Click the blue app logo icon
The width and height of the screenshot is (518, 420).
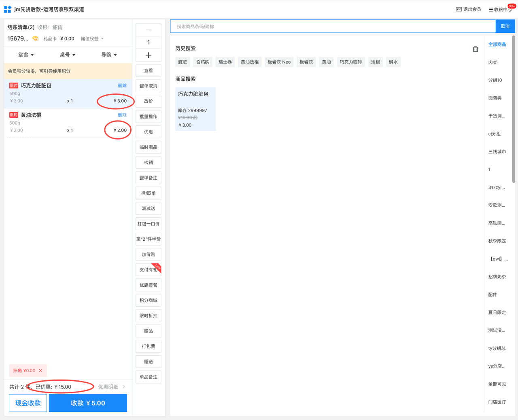8,9
